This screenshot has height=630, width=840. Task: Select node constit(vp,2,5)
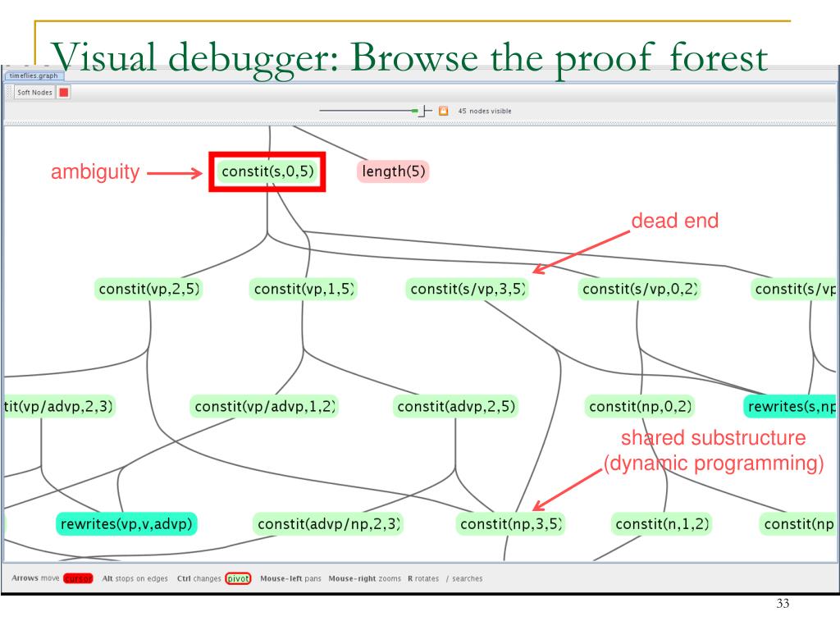pyautogui.click(x=148, y=290)
